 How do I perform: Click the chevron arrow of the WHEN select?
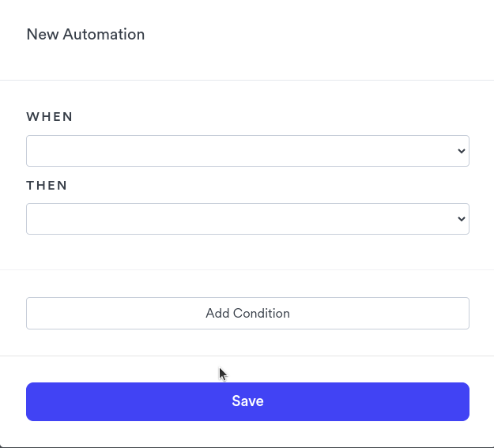[462, 151]
